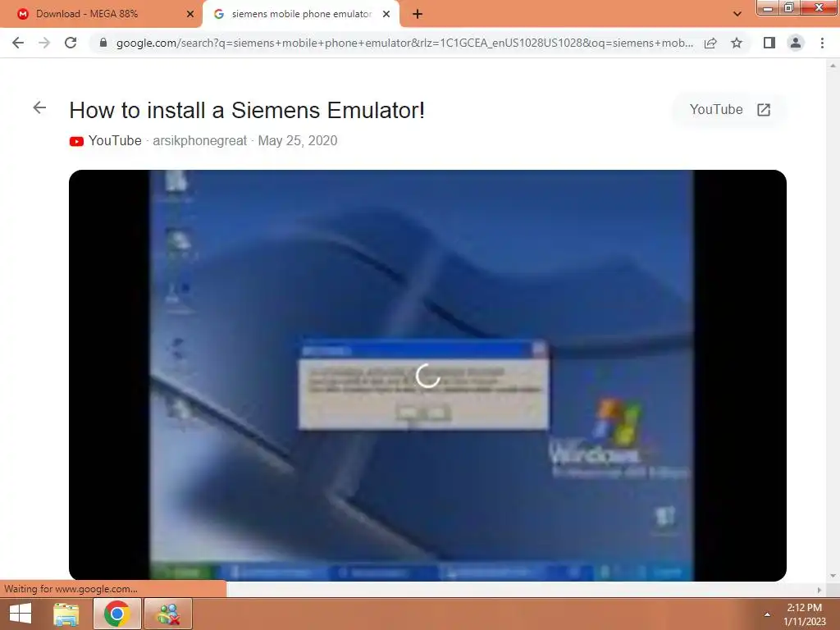
Task: Click the video player thumbnail
Action: (427, 376)
